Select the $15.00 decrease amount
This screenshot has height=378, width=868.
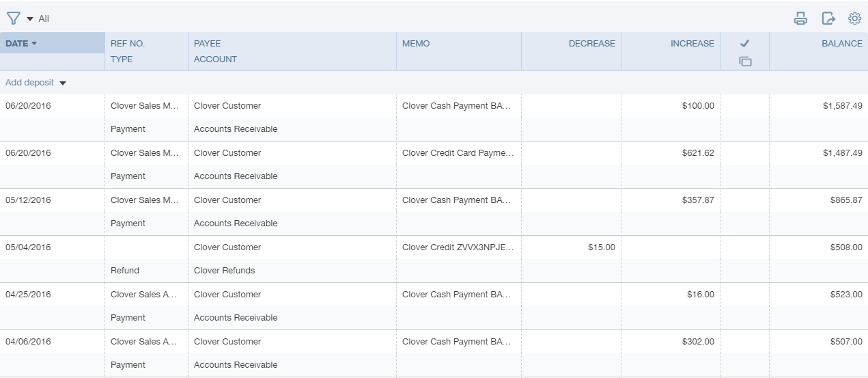(x=601, y=247)
